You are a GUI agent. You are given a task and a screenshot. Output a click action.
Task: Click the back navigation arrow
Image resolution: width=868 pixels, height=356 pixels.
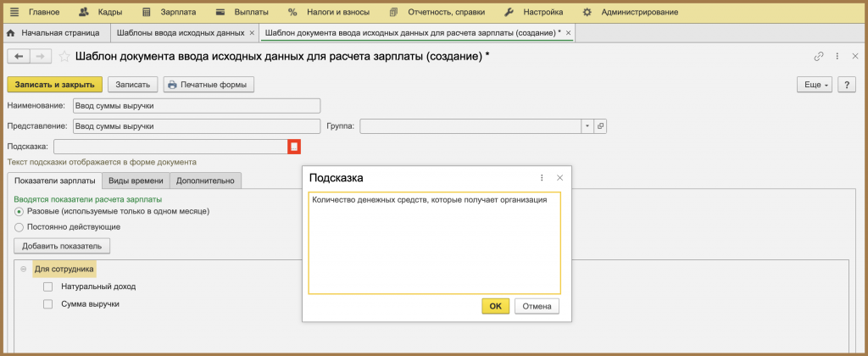19,56
